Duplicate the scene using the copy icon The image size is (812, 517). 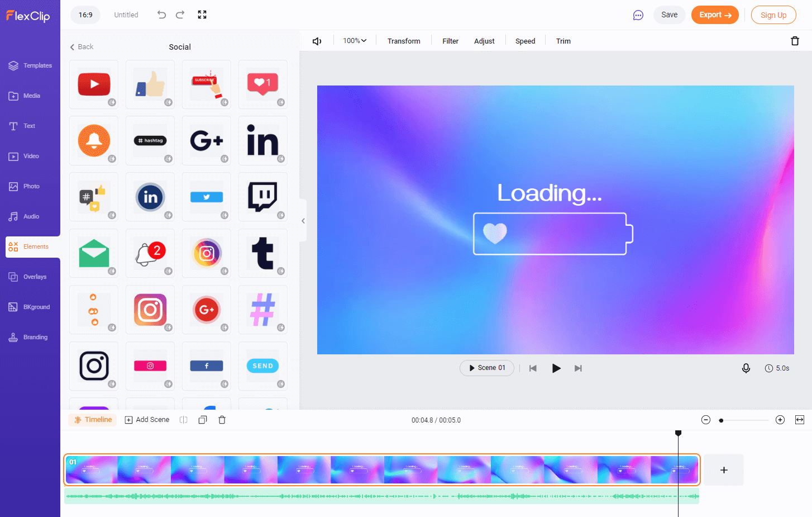point(203,420)
